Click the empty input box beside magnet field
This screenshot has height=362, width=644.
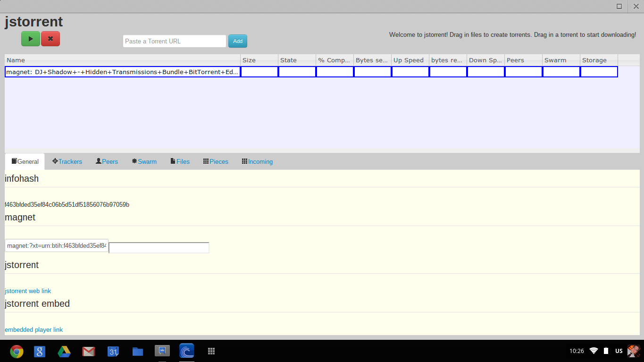[159, 247]
